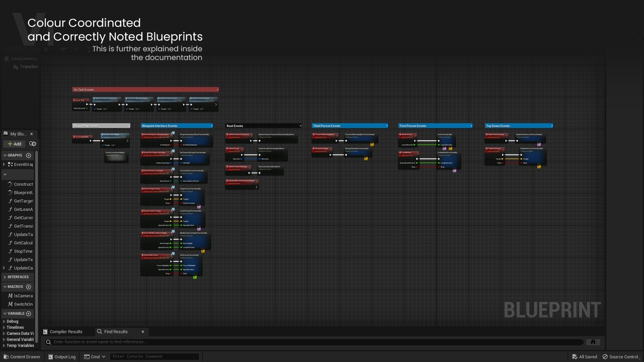Select the Event Target Focus node
This screenshot has width=644, height=362.
click(x=157, y=196)
